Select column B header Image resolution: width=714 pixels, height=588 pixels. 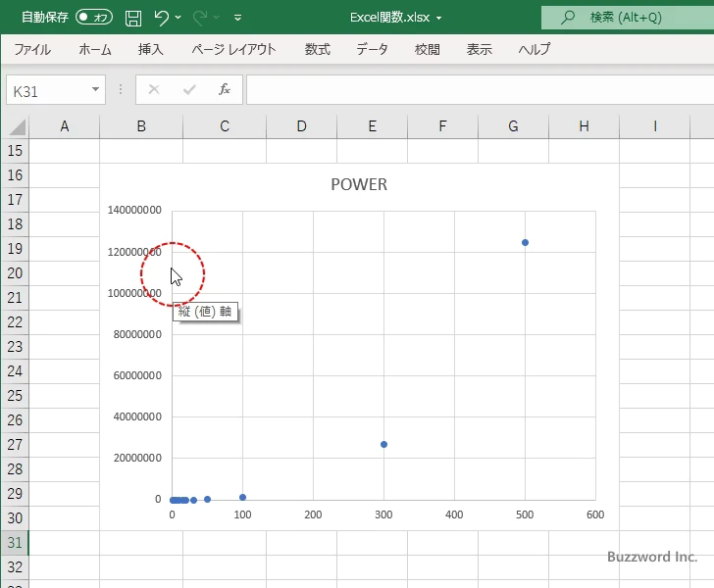coord(141,126)
